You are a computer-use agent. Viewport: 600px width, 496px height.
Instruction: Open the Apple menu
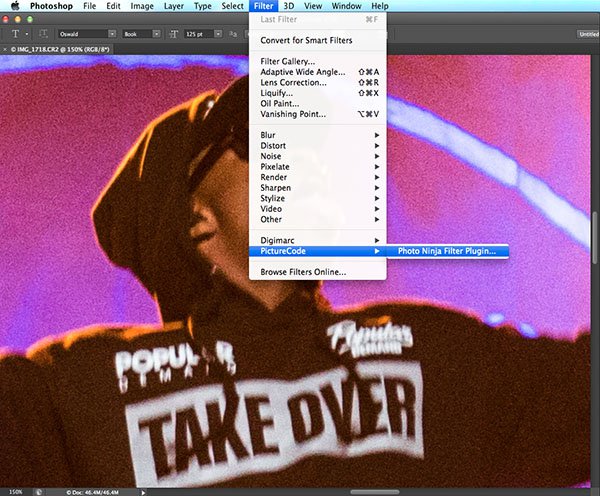15,6
